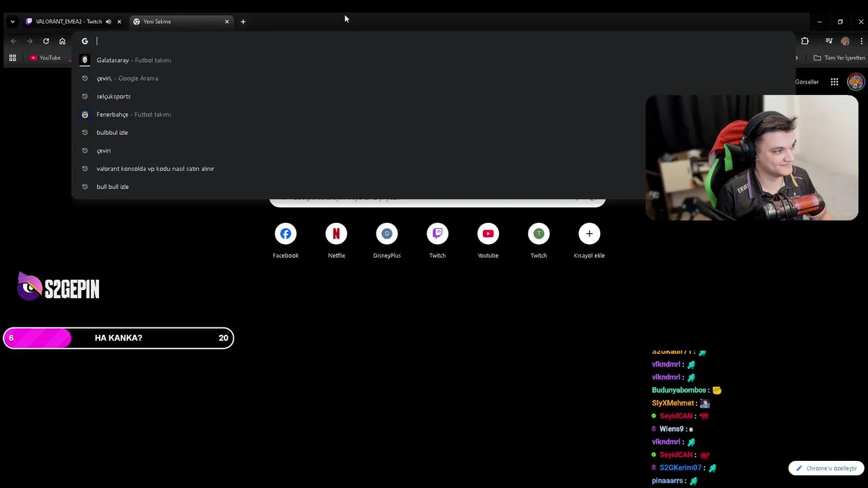868x488 pixels.
Task: Open the YouTube bookmark
Action: tap(45, 58)
